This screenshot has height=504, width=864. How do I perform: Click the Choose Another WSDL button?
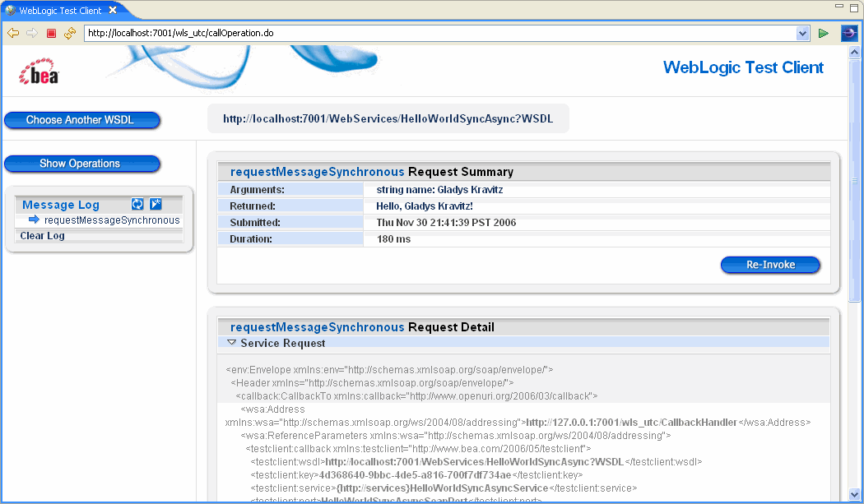pyautogui.click(x=81, y=120)
